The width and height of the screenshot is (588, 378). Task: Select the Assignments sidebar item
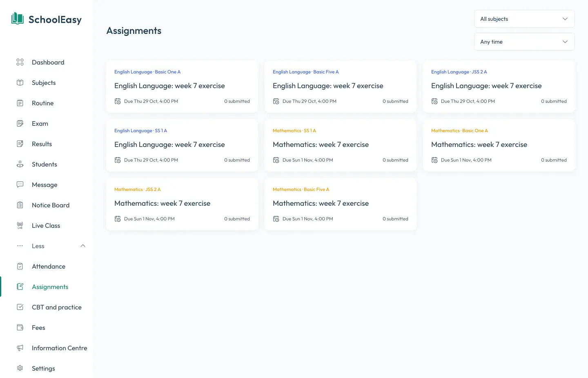pos(50,287)
